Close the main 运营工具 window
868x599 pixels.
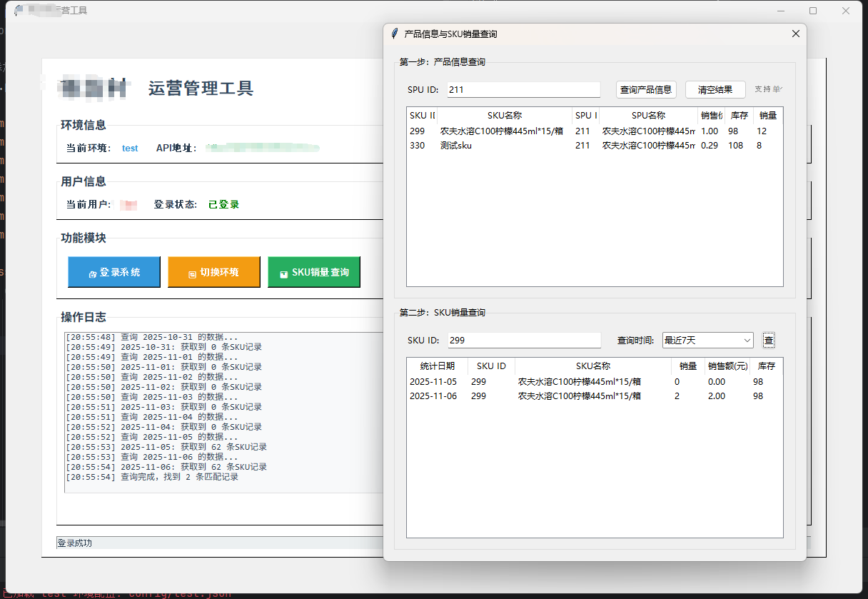pos(846,11)
